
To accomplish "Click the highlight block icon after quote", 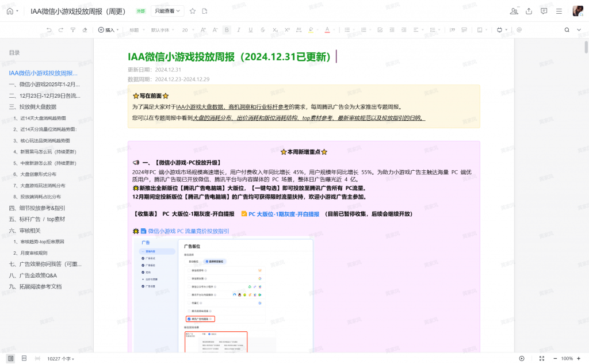I will click(x=464, y=30).
